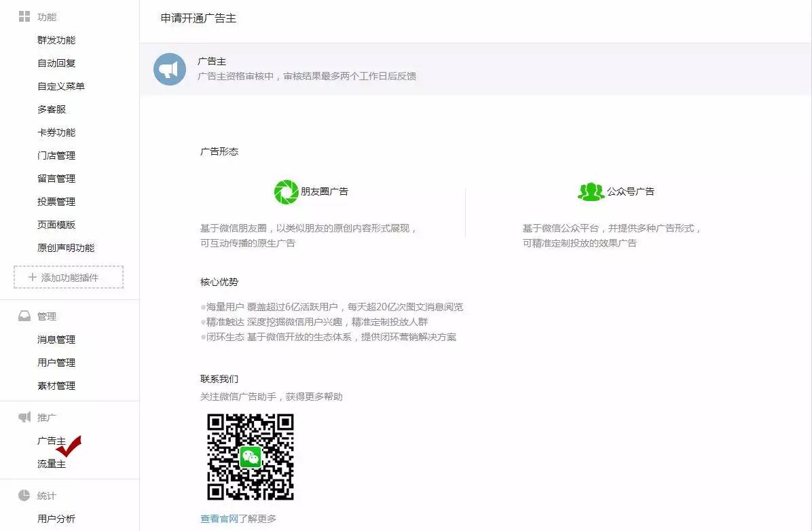The height and width of the screenshot is (531, 812).
Task: Click the 基于微信朋友圈 description text
Action: coord(309,235)
